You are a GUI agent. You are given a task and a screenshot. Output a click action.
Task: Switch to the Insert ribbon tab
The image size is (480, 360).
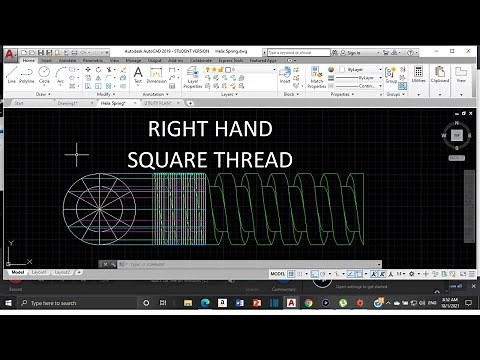pos(46,60)
